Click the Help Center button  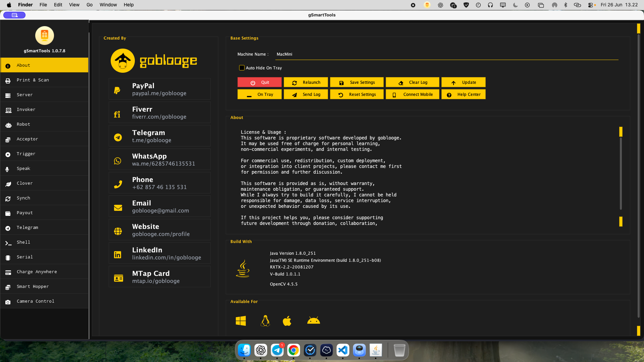(x=464, y=95)
